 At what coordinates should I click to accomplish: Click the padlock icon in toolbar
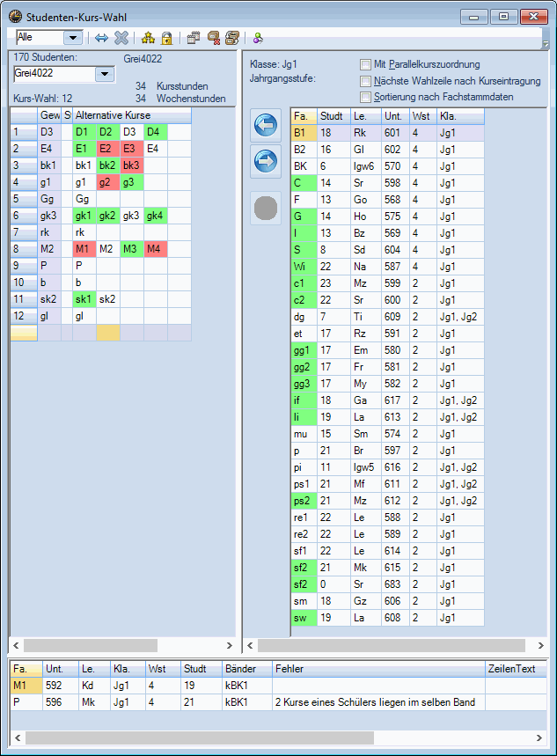(166, 38)
